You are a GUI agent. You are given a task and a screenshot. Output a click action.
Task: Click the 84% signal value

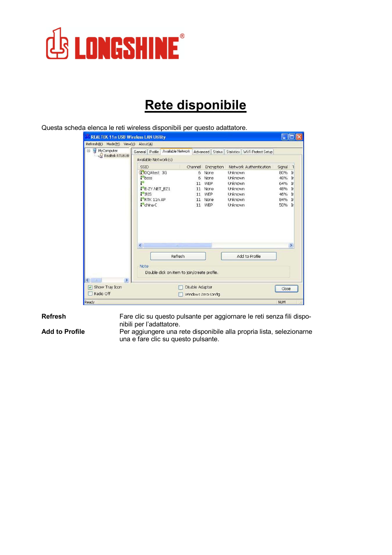pyautogui.click(x=283, y=199)
